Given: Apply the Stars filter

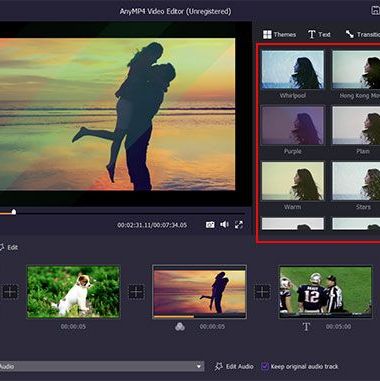Looking at the screenshot, I should coord(356,181).
